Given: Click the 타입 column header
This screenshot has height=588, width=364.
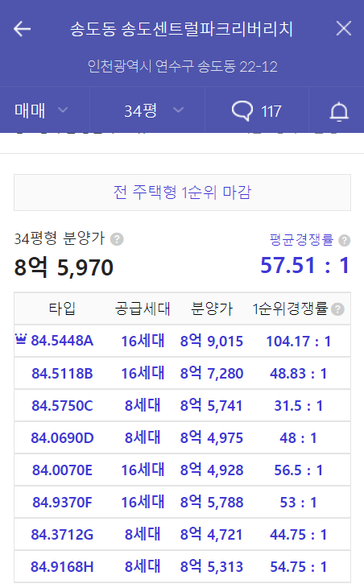Looking at the screenshot, I should (x=62, y=309).
